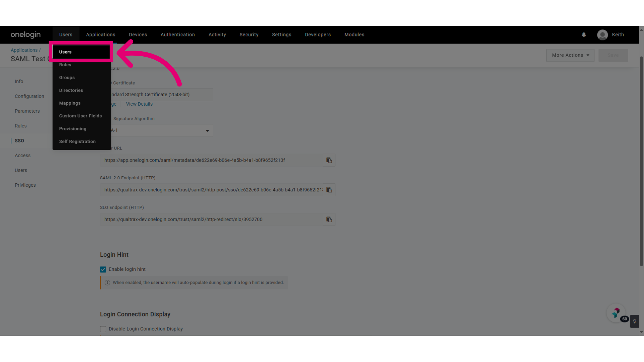Open the More Actions dropdown
644x362 pixels.
coord(570,55)
